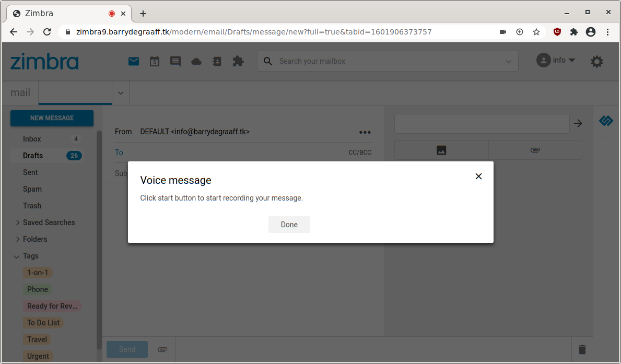621x364 pixels.
Task: Select the 1-on-1 tag
Action: coord(38,273)
